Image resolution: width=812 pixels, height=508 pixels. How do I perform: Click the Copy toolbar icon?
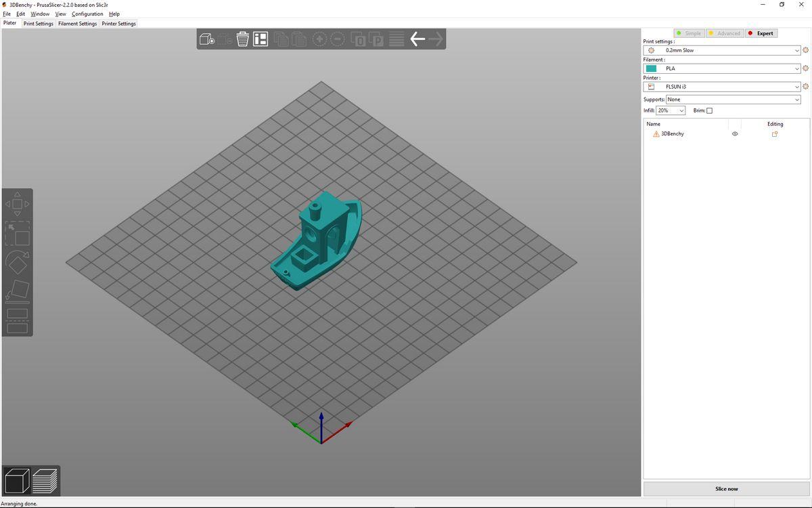[x=281, y=39]
